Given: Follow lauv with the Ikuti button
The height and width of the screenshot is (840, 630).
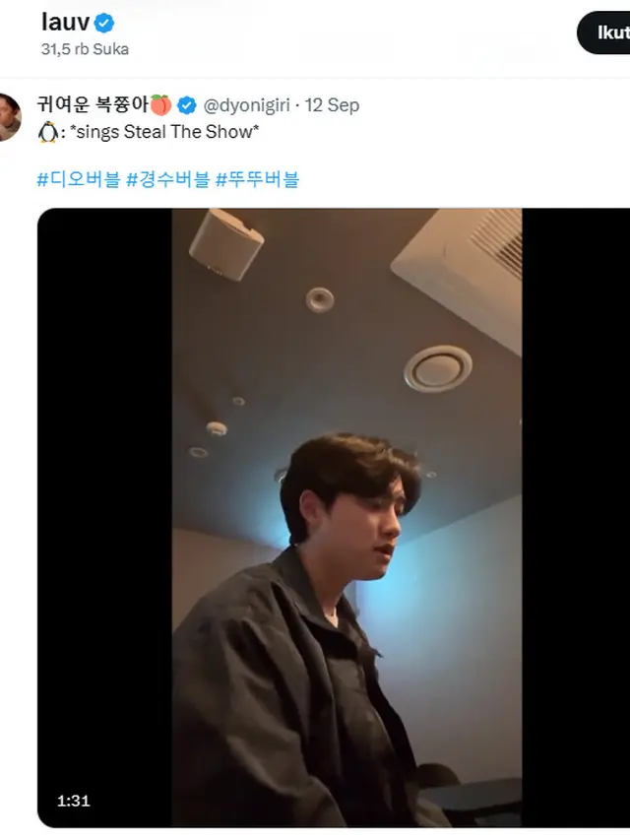Looking at the screenshot, I should [603, 32].
